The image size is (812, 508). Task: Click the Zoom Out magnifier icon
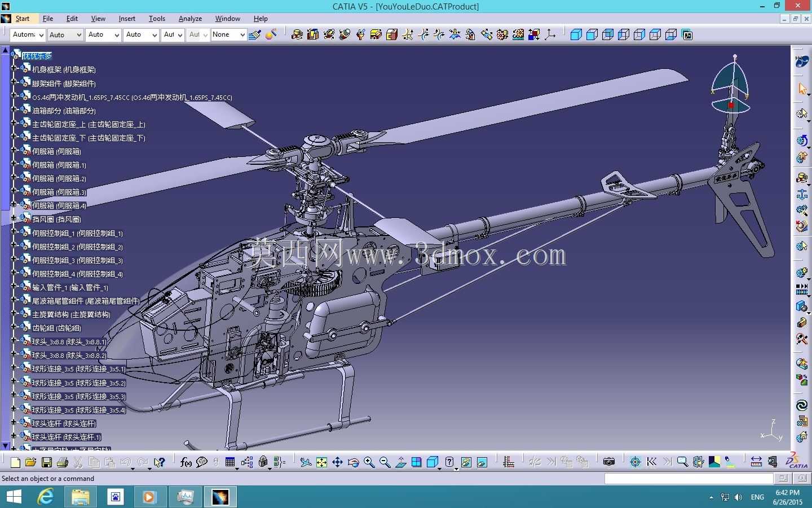point(385,462)
